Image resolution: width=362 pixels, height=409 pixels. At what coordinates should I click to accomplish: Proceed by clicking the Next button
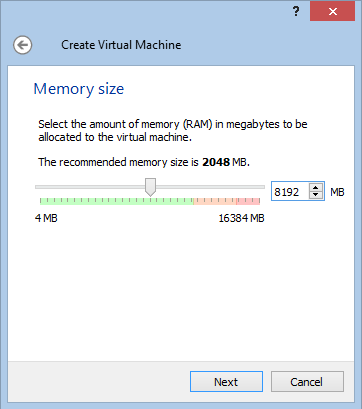click(226, 382)
